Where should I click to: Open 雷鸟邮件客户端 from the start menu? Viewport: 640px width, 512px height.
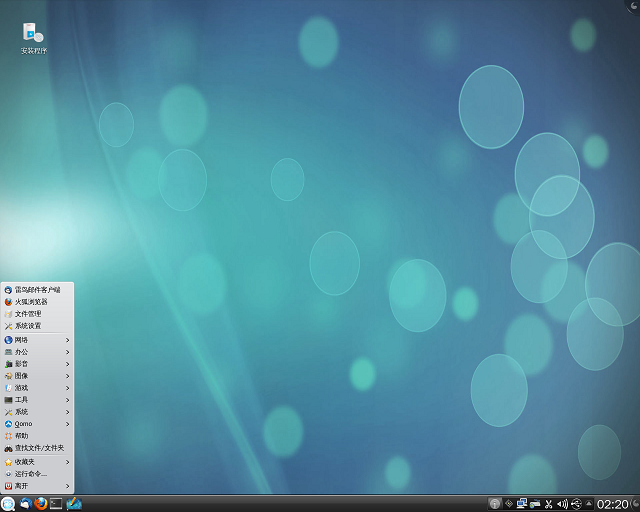(37, 290)
